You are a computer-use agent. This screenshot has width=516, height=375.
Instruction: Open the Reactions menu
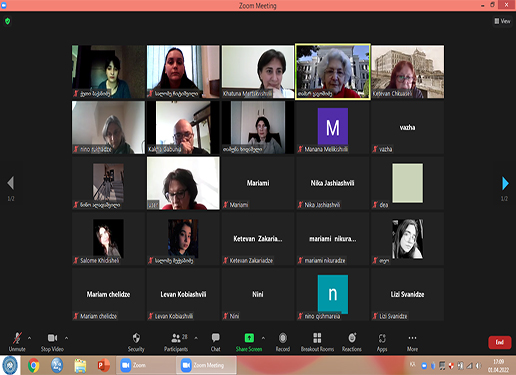(352, 342)
